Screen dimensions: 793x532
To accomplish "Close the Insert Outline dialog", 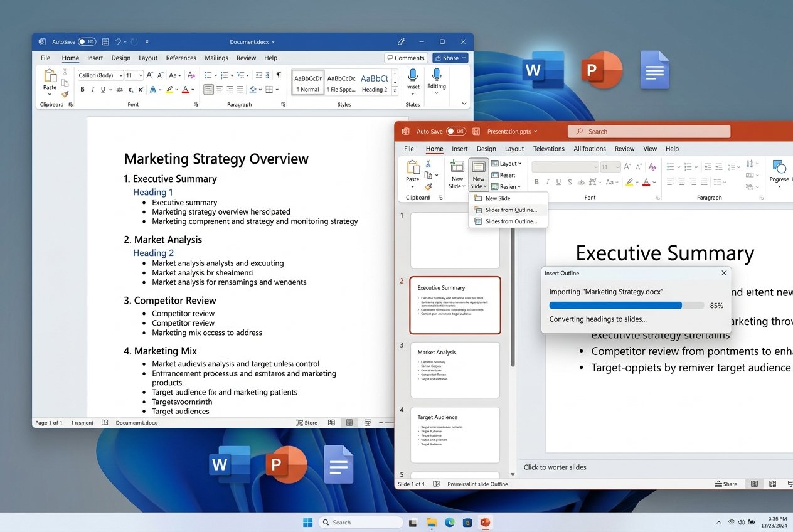I will point(724,273).
